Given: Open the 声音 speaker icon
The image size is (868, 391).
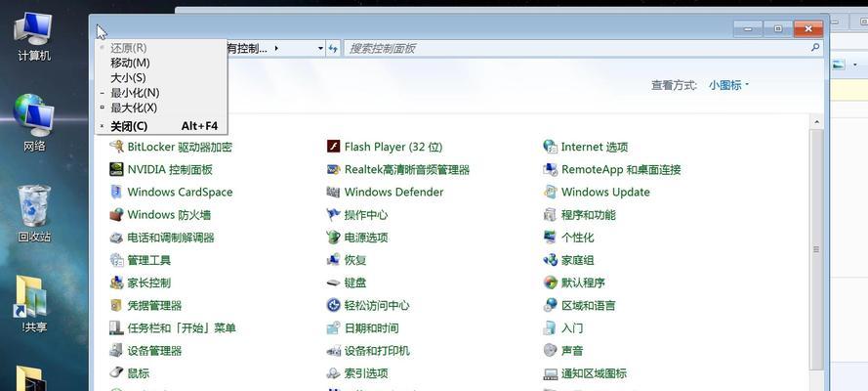Looking at the screenshot, I should (x=551, y=351).
